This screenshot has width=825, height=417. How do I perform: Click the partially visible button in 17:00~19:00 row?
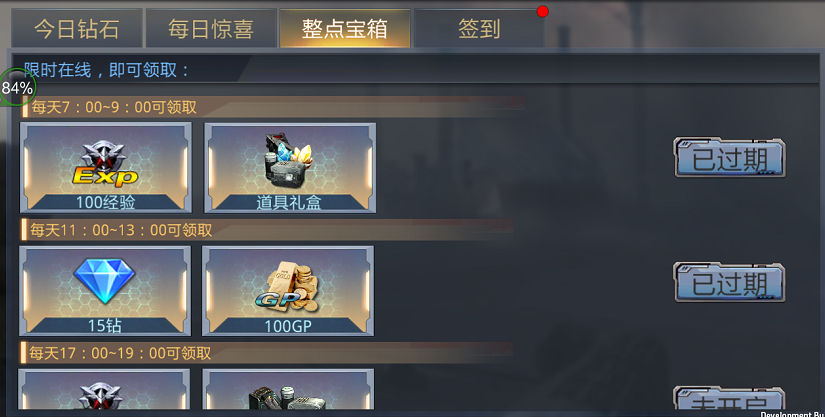[730, 398]
